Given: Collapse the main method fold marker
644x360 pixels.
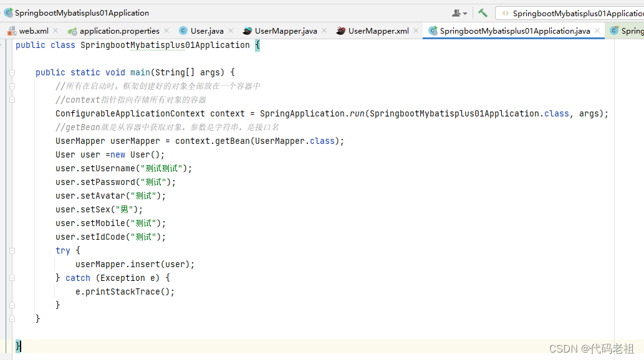Looking at the screenshot, I should (x=12, y=73).
